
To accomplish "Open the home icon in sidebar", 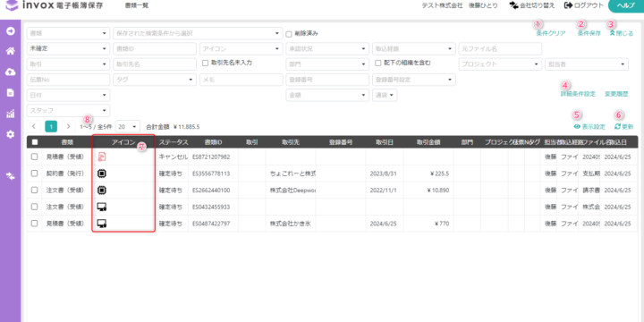I will point(10,51).
